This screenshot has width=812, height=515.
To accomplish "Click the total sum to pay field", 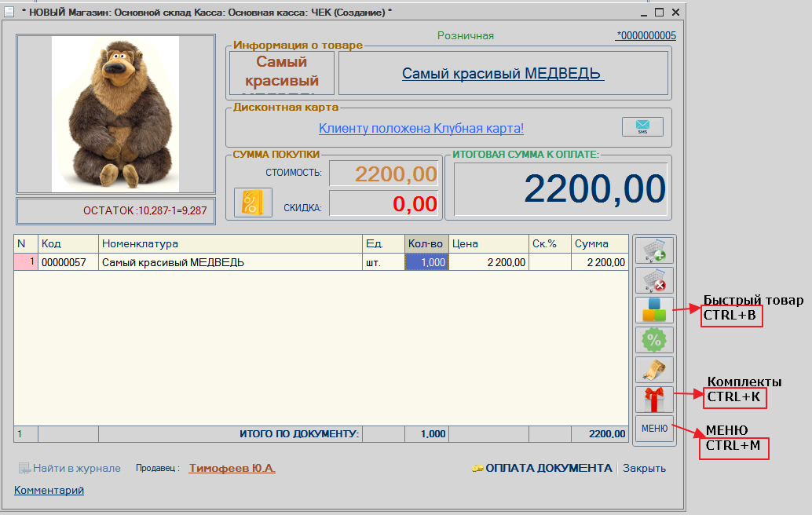I will [561, 189].
